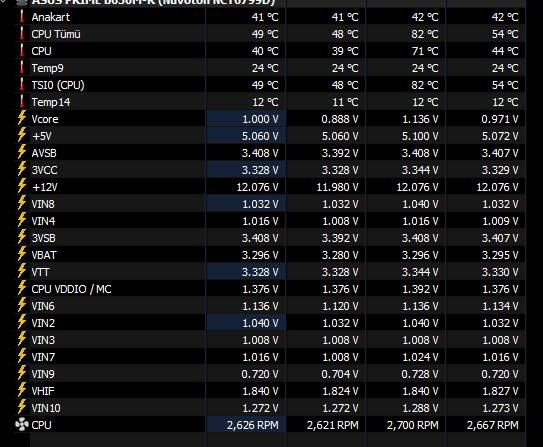Image resolution: width=543 pixels, height=447 pixels.
Task: Click the lightning icon beside VIN4
Action: 22,220
